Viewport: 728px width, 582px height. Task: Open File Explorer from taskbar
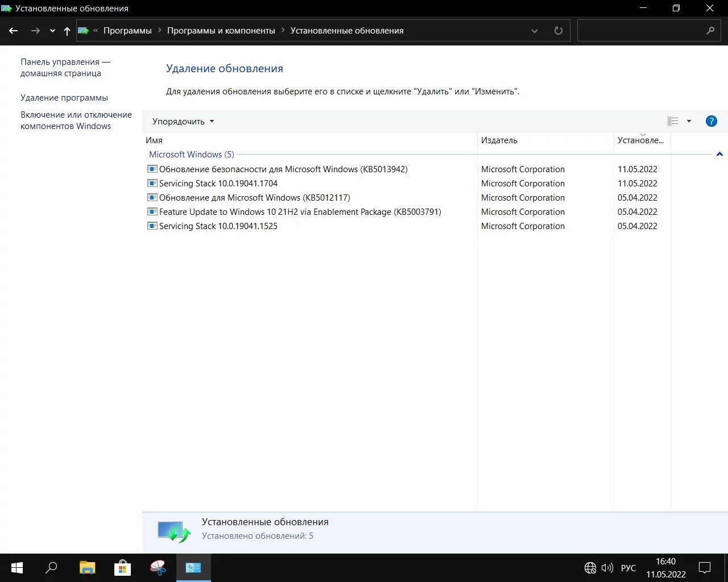[87, 568]
